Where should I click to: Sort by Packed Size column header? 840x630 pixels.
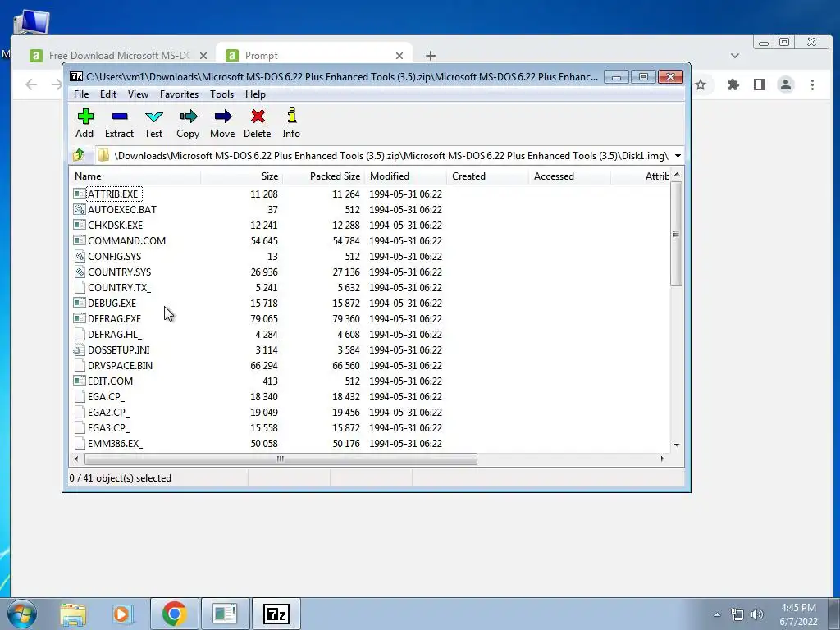[x=323, y=176]
